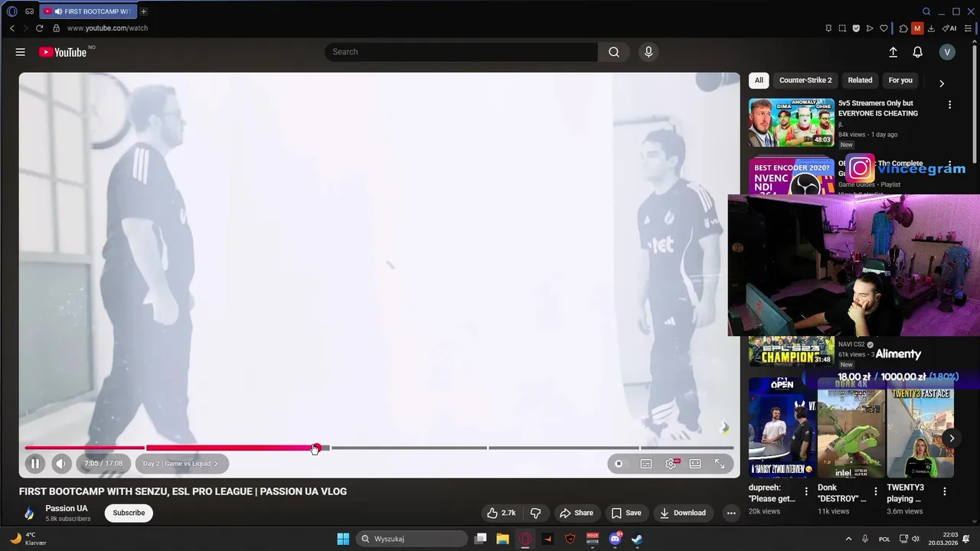Open the Opera AI assistant

click(949, 28)
